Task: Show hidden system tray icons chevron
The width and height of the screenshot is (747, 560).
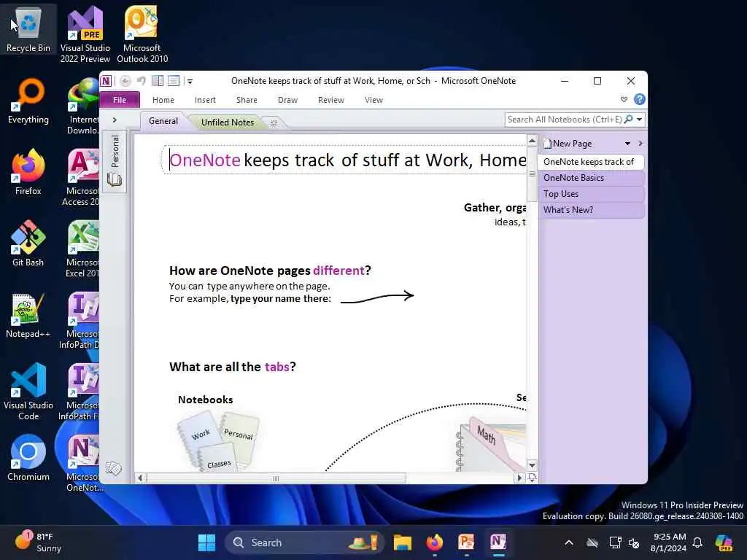Action: [x=569, y=542]
